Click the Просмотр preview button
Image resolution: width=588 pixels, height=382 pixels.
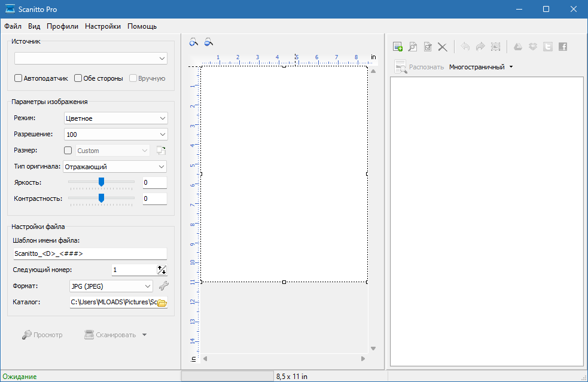[42, 335]
